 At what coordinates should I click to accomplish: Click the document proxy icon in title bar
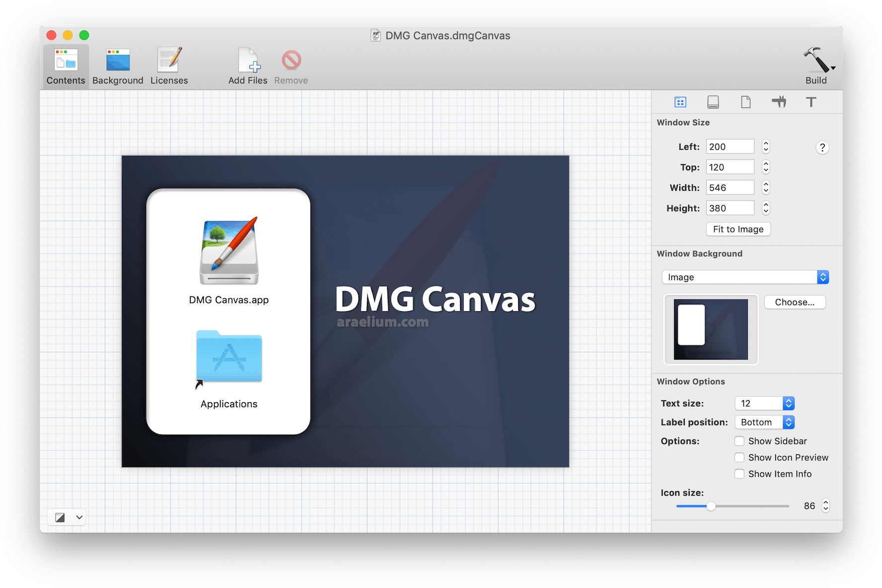[x=376, y=35]
